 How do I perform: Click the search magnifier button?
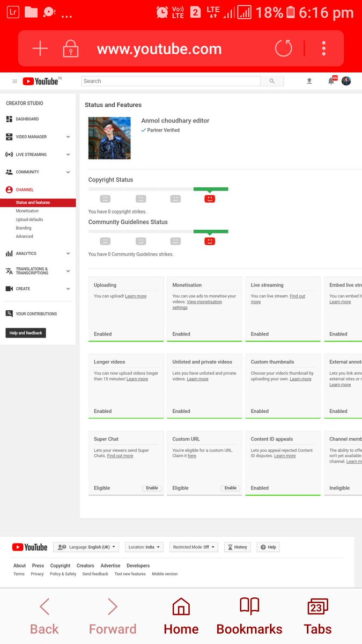[272, 81]
